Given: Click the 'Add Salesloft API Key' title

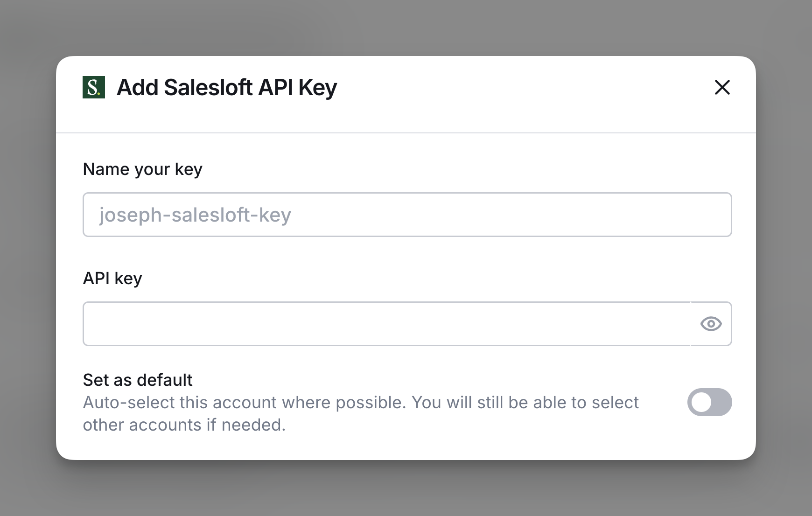Looking at the screenshot, I should (x=227, y=88).
